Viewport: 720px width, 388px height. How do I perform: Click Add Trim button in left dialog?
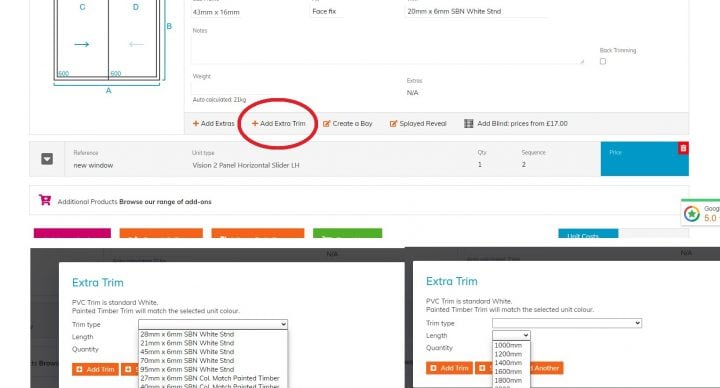coord(96,369)
